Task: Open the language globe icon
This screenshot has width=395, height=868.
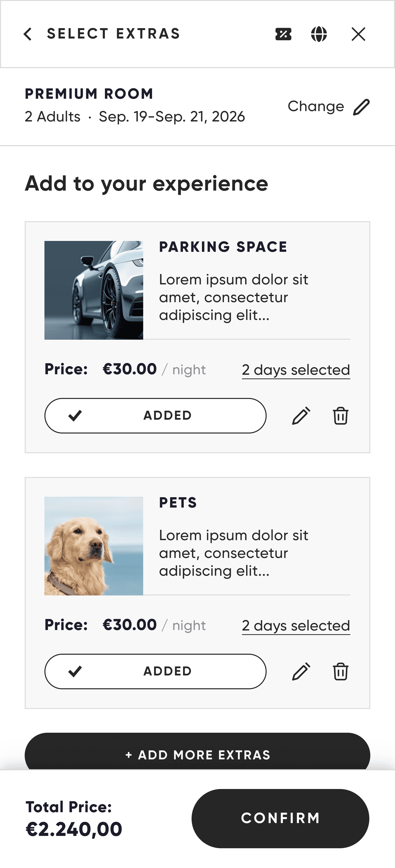Action: click(319, 34)
